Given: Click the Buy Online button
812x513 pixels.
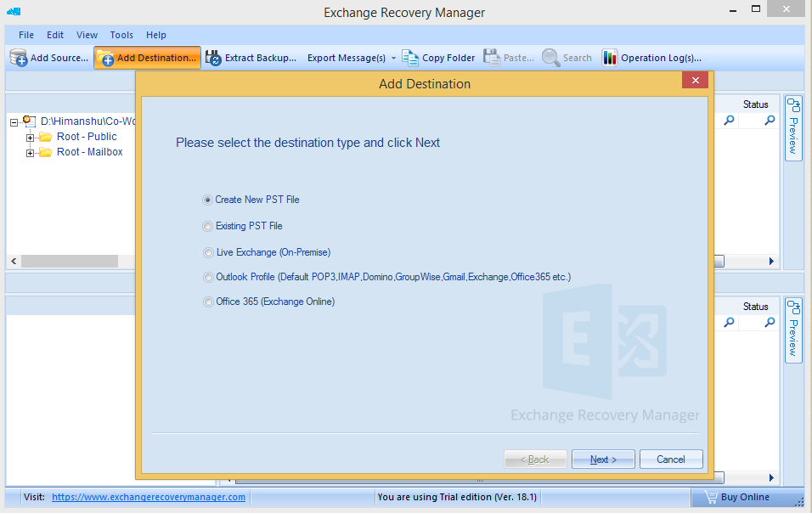Looking at the screenshot, I should pos(738,498).
